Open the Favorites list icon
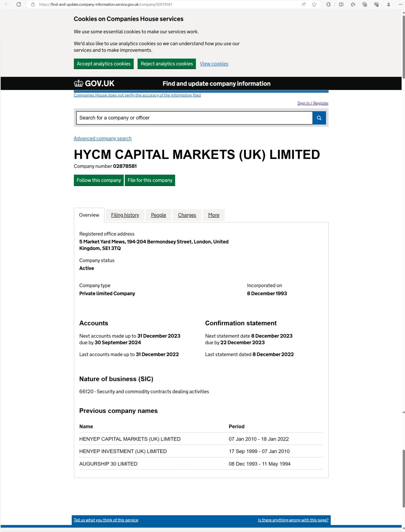The width and height of the screenshot is (405, 532). (353, 4)
